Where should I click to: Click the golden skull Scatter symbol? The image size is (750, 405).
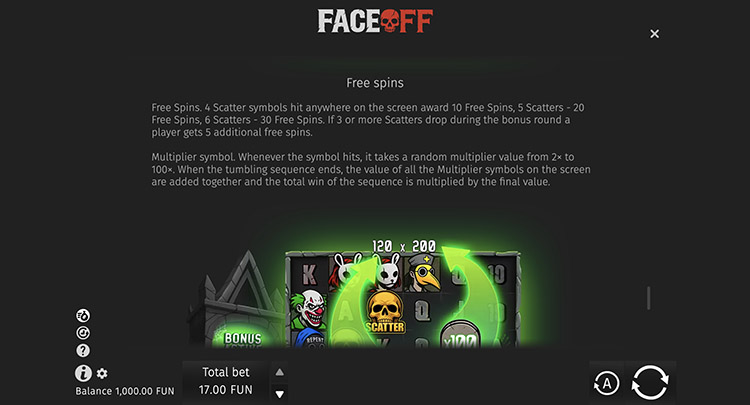tap(385, 313)
